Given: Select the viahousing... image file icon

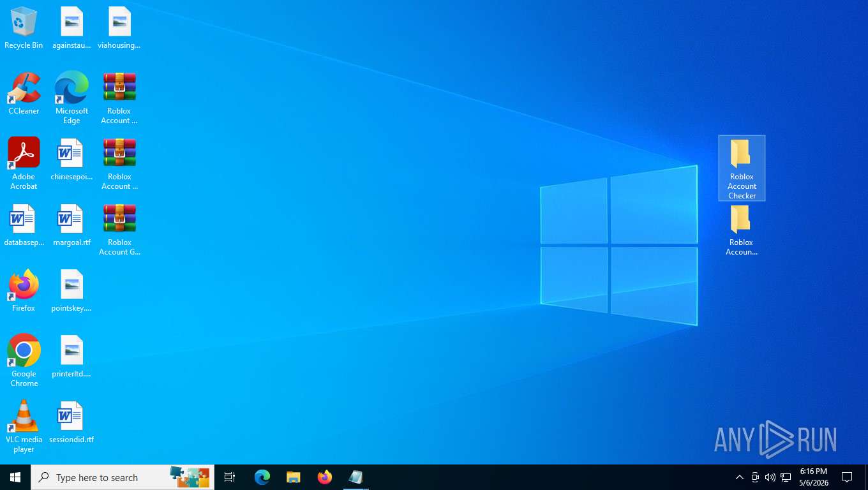Looking at the screenshot, I should [x=119, y=29].
